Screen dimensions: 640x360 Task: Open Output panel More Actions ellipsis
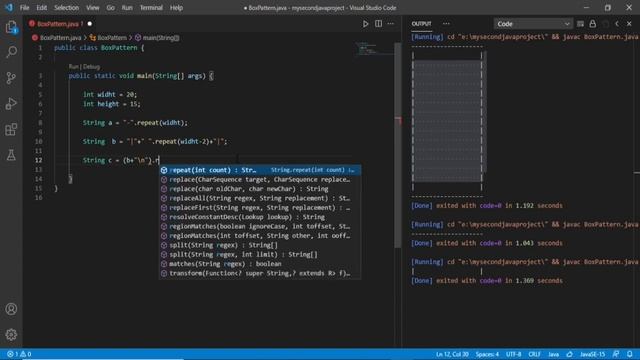[x=446, y=24]
